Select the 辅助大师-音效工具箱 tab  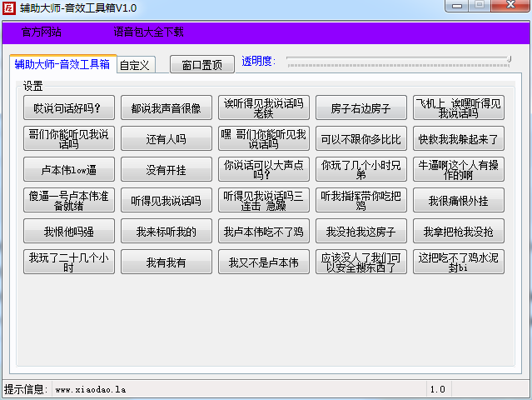(62, 64)
